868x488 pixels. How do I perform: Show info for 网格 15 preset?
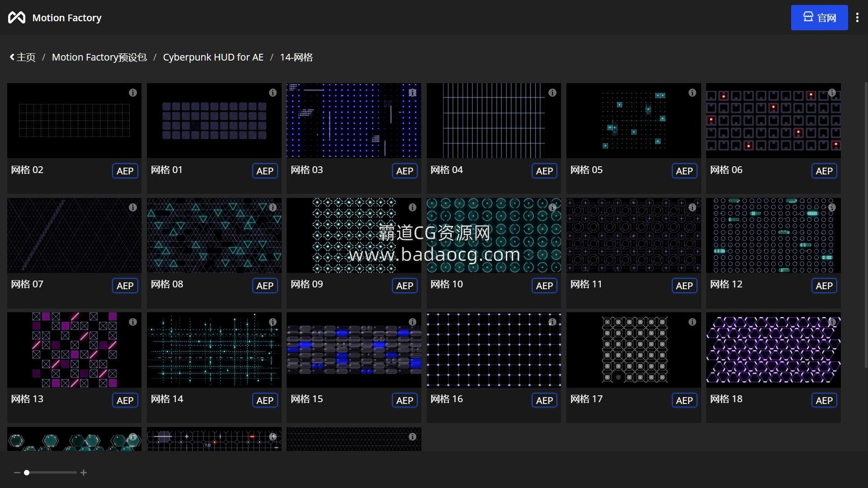[412, 322]
